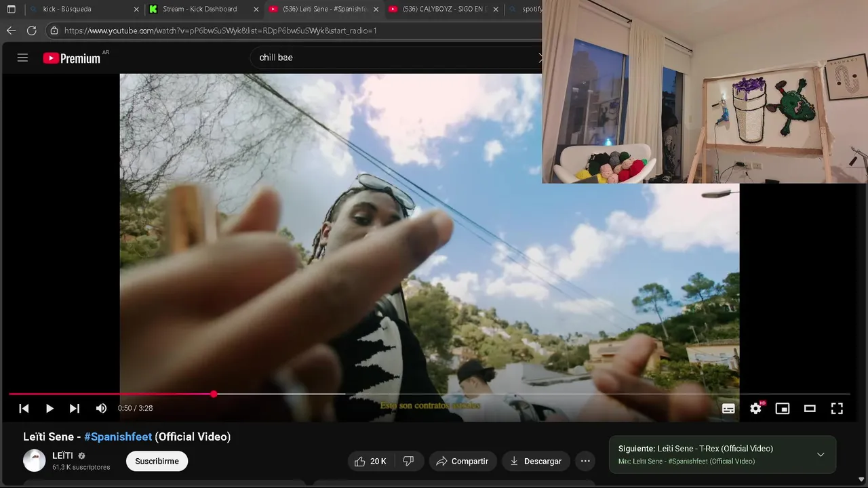Toggle subtitles in the video player

pyautogui.click(x=728, y=408)
